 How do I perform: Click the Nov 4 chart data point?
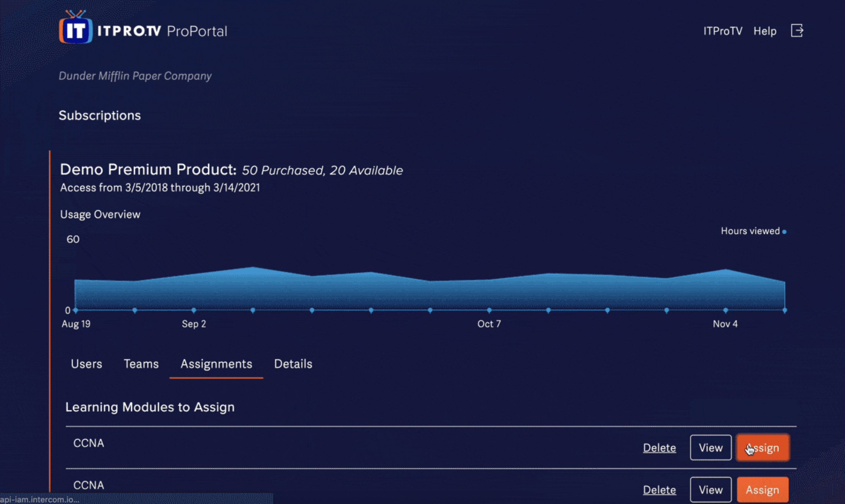(725, 310)
